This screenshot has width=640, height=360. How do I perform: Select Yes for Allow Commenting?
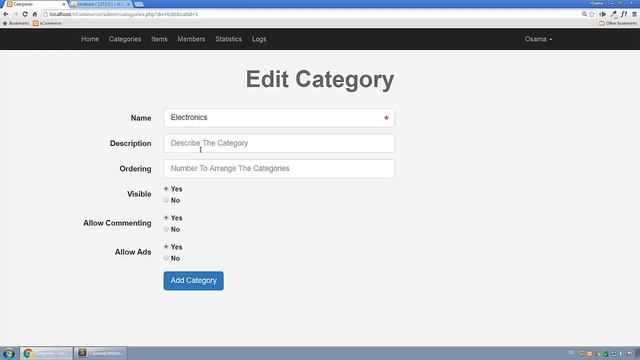pyautogui.click(x=166, y=218)
